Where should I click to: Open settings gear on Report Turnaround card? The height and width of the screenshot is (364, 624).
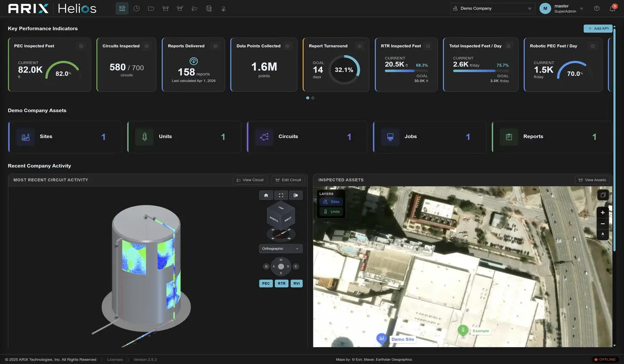coord(359,46)
